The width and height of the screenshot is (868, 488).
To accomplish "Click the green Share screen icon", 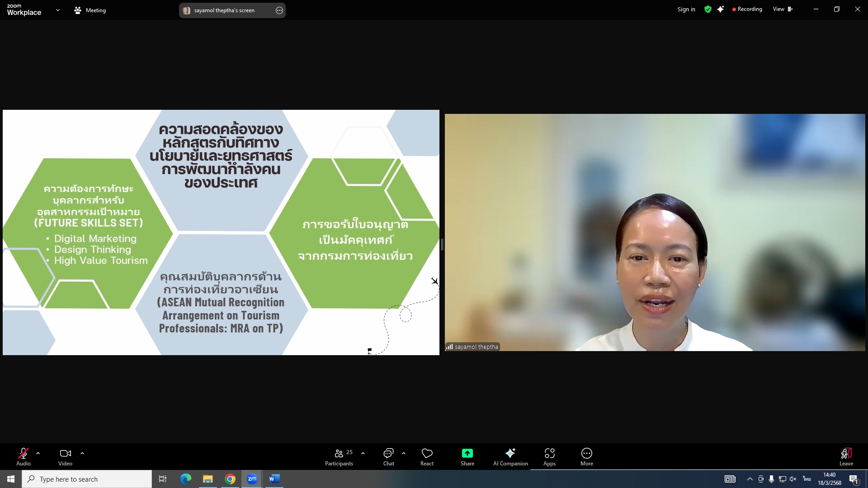I will point(467,453).
